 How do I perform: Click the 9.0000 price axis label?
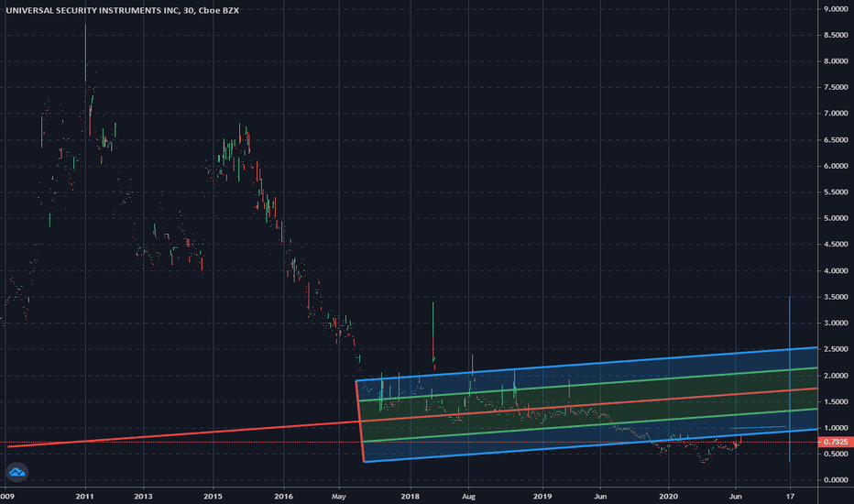point(836,9)
